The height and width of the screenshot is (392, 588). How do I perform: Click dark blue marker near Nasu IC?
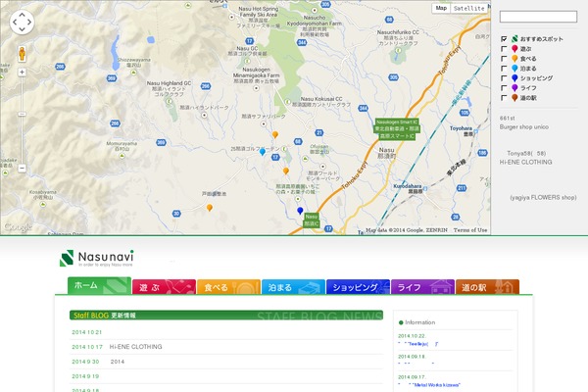(300, 211)
